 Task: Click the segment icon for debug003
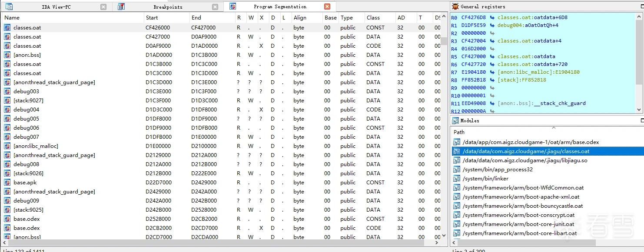(x=7, y=92)
